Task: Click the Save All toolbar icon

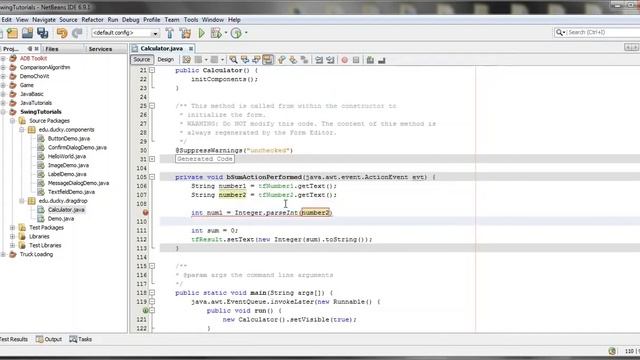Action: pos(43,33)
